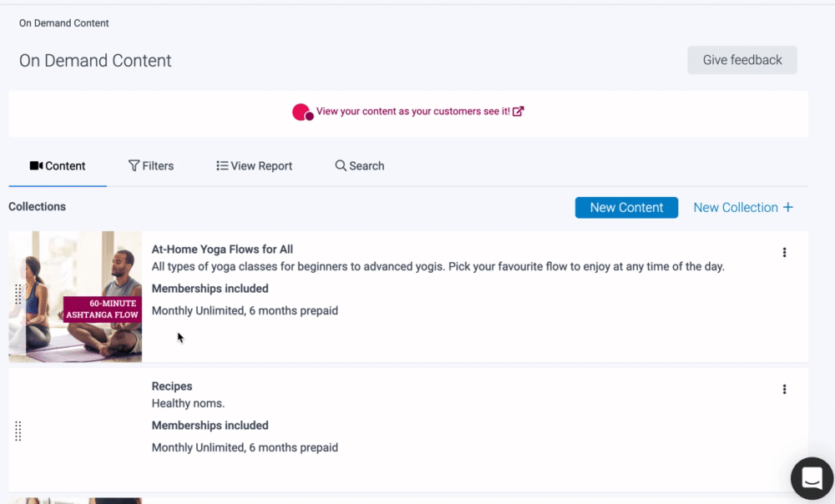The width and height of the screenshot is (835, 504).
Task: Grab drag handle of At-Home Yoga Flows
Action: [18, 295]
